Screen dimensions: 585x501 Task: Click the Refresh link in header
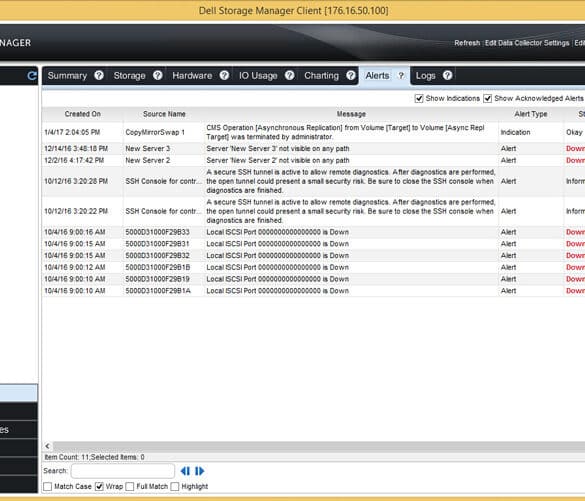click(x=467, y=43)
